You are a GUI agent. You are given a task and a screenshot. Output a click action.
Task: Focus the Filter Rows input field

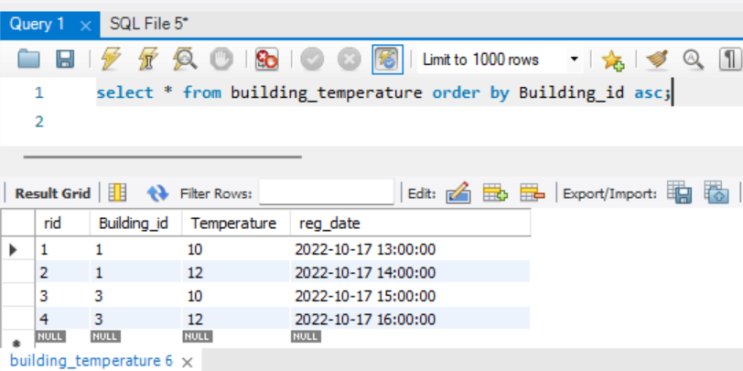click(326, 192)
